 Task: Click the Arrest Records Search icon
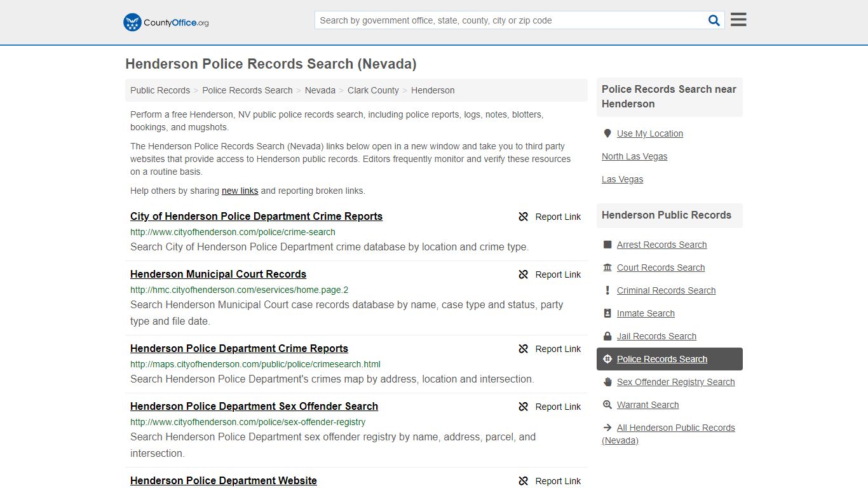tap(607, 245)
